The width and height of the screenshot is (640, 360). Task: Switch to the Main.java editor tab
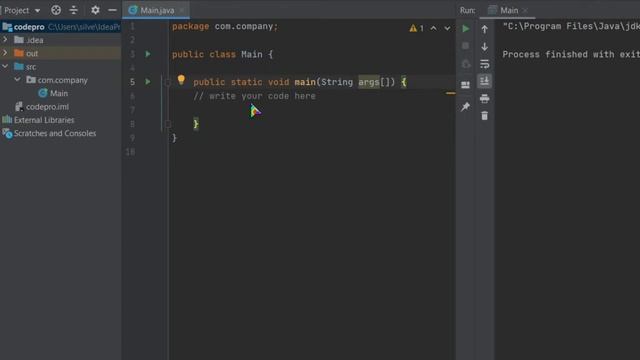tap(157, 10)
